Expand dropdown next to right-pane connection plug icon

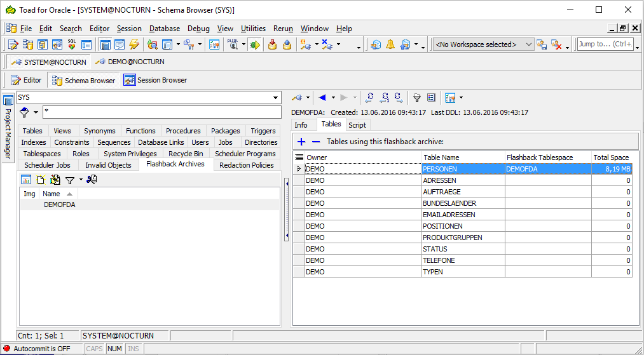308,98
